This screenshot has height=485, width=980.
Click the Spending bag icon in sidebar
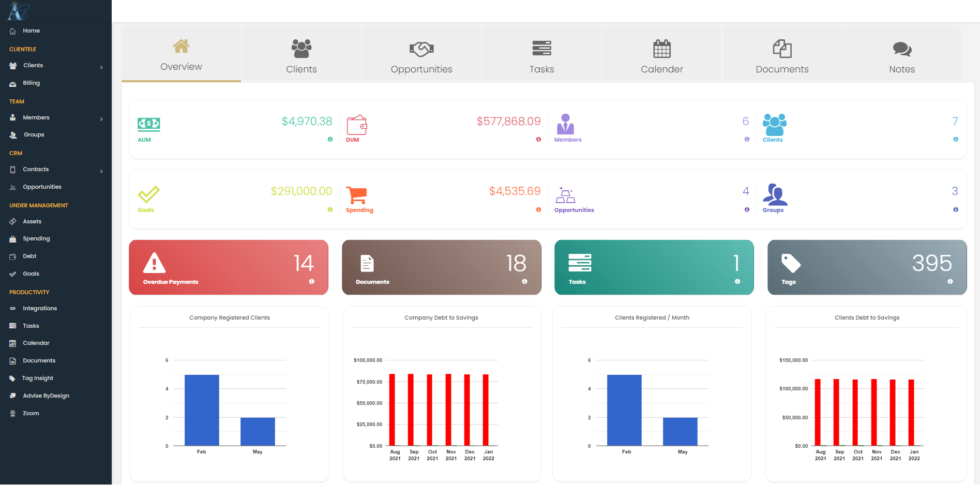click(x=13, y=239)
